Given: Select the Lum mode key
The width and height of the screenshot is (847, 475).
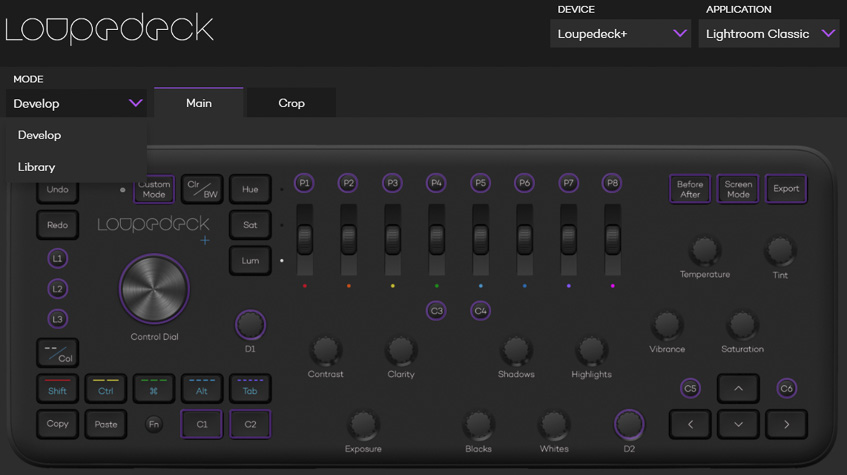Looking at the screenshot, I should click(x=250, y=260).
